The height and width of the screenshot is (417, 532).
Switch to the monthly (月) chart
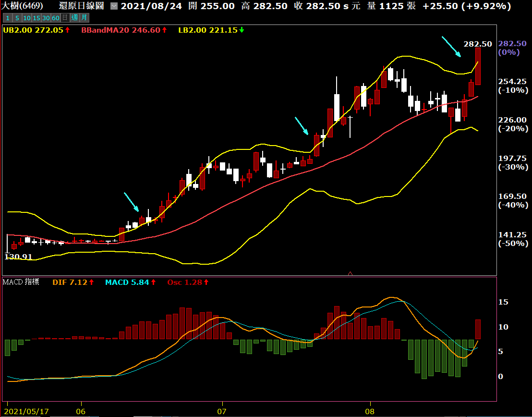[x=84, y=18]
